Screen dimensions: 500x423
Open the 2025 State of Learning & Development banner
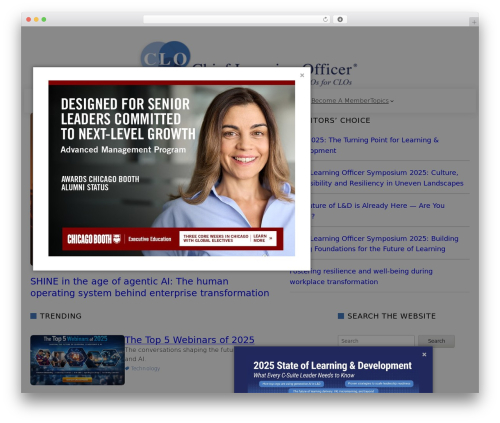[333, 370]
